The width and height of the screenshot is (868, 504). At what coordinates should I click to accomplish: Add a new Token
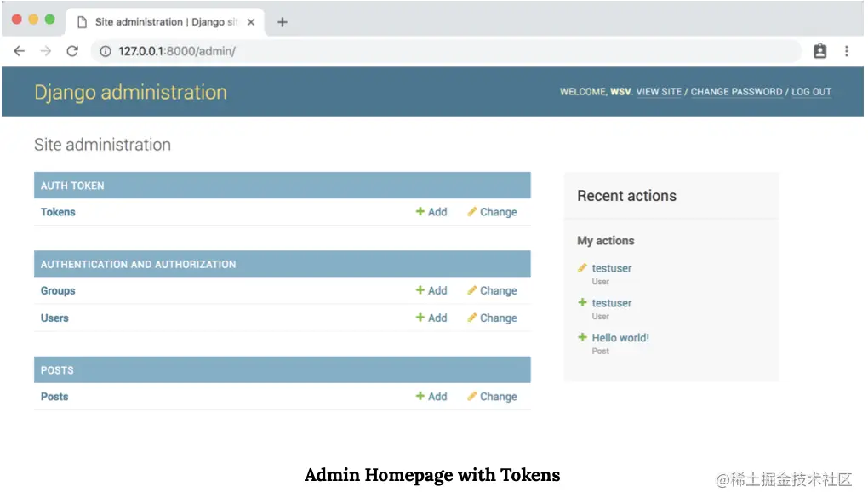pos(431,212)
